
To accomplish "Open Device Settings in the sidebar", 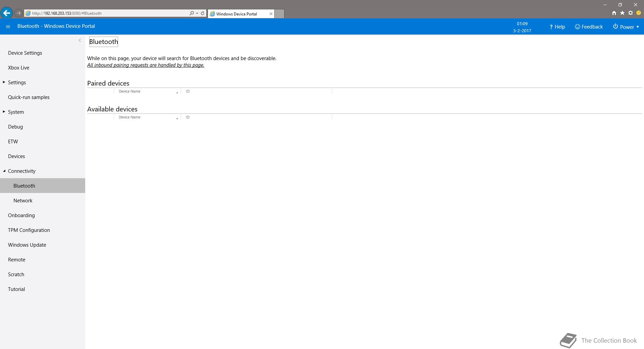I will point(25,53).
